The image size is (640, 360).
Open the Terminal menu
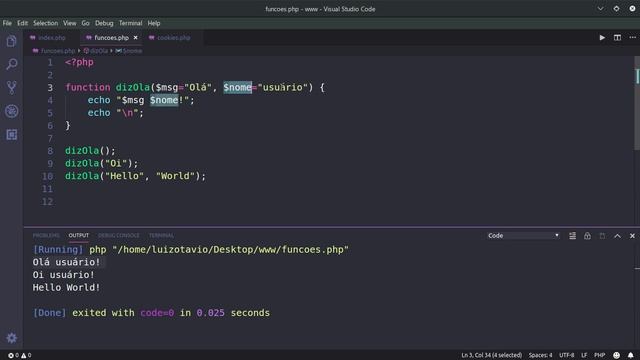click(130, 23)
